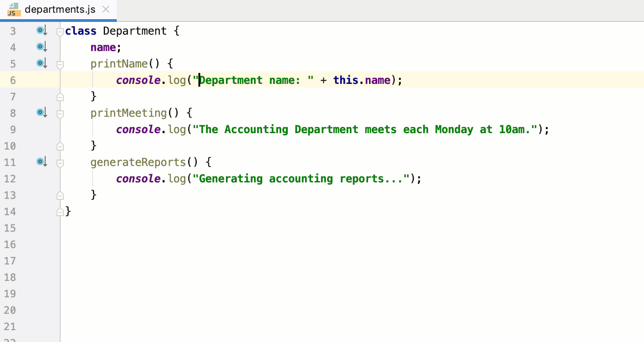The width and height of the screenshot is (644, 342).
Task: Click the implementation gutter icon beside printName
Action: (41, 63)
